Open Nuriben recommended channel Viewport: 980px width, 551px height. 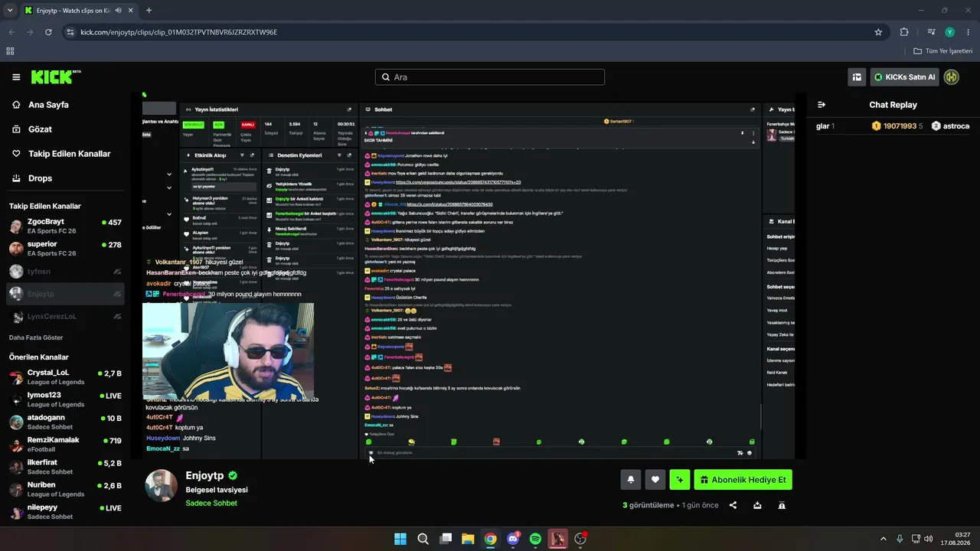coord(65,490)
